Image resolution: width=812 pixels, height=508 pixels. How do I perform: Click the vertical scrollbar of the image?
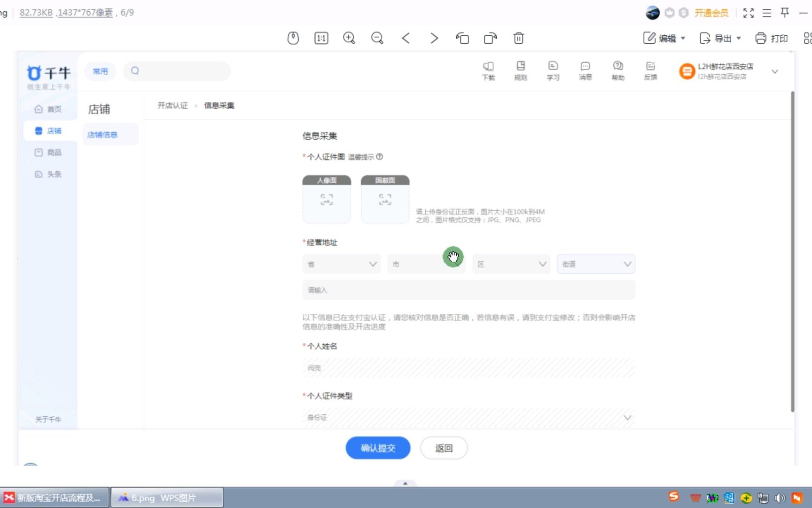pos(792,252)
